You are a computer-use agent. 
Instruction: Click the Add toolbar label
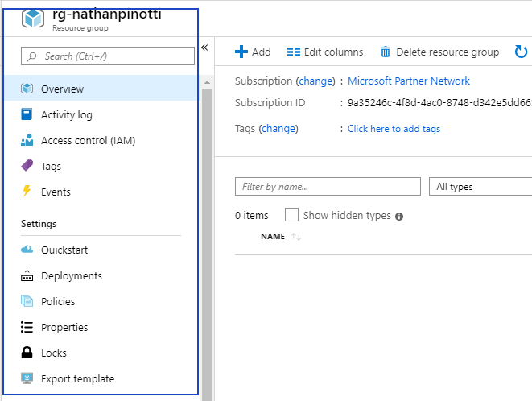tap(262, 52)
